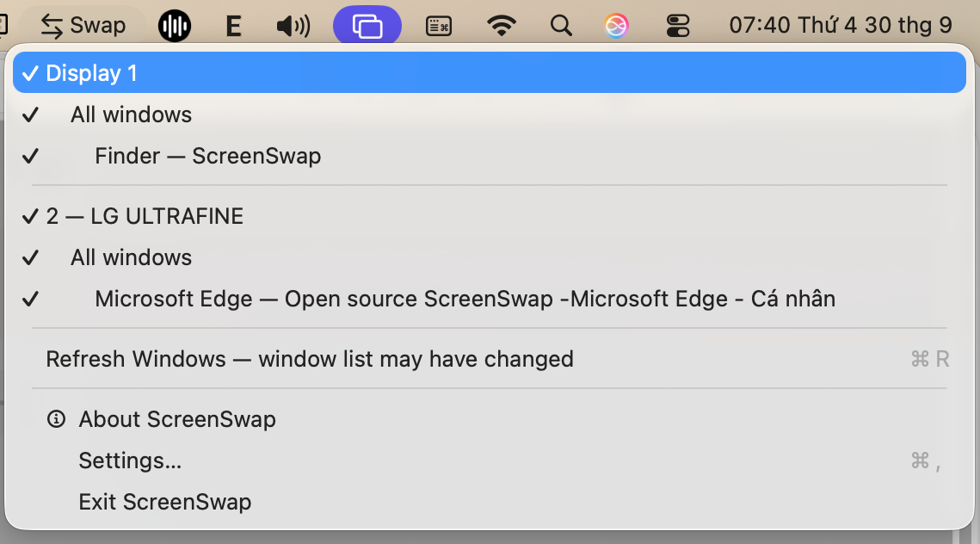Toggle All windows under LG ULTRAFINE

click(x=490, y=257)
